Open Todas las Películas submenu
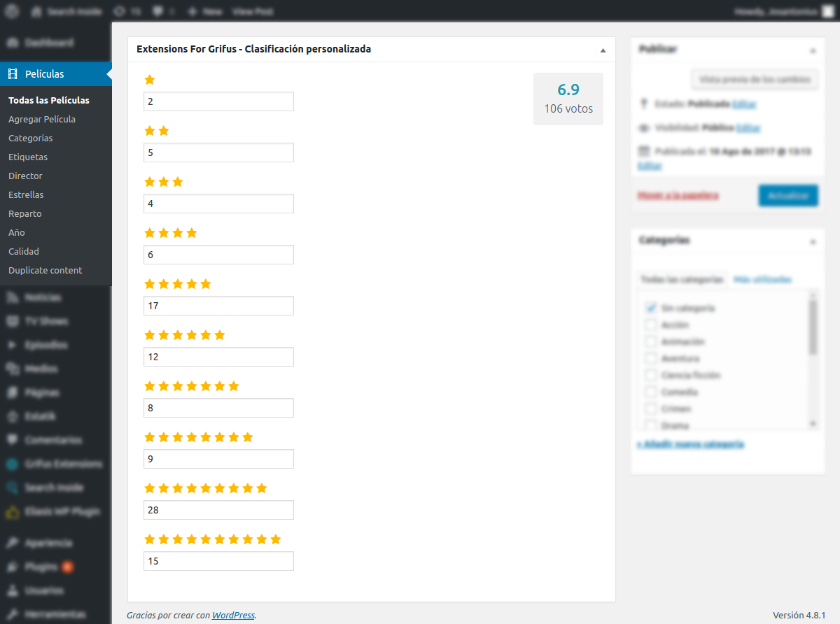The height and width of the screenshot is (624, 840). 49,100
